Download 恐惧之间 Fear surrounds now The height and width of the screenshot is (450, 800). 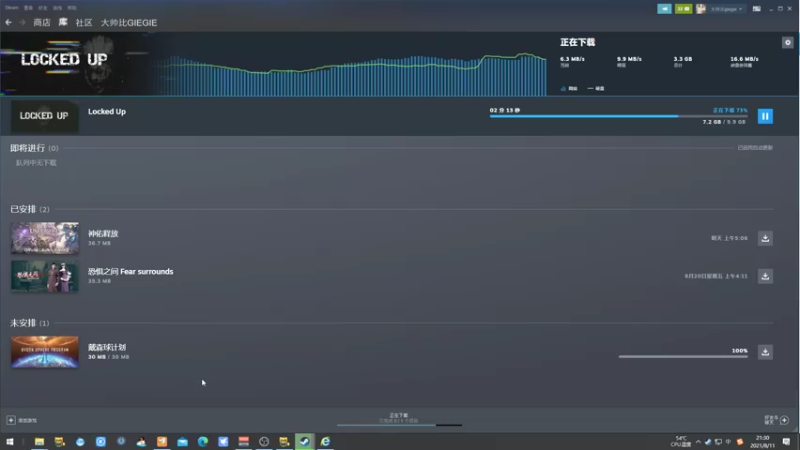[765, 276]
